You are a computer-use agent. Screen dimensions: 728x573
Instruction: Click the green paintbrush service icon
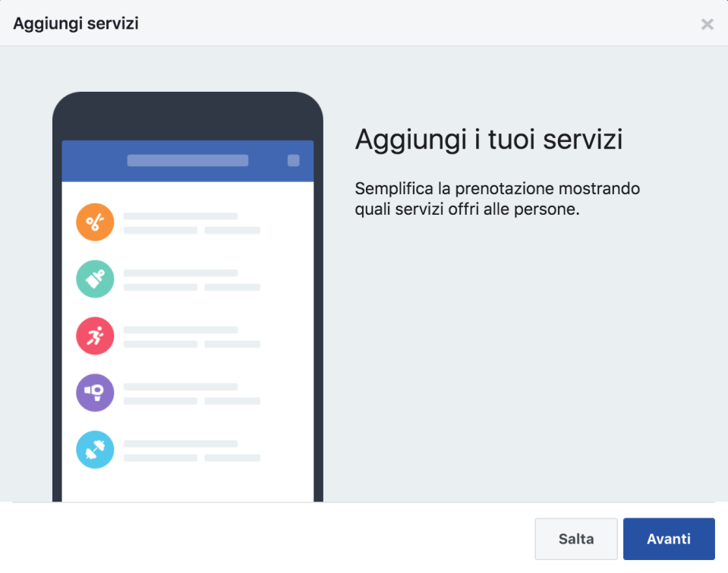click(x=95, y=279)
